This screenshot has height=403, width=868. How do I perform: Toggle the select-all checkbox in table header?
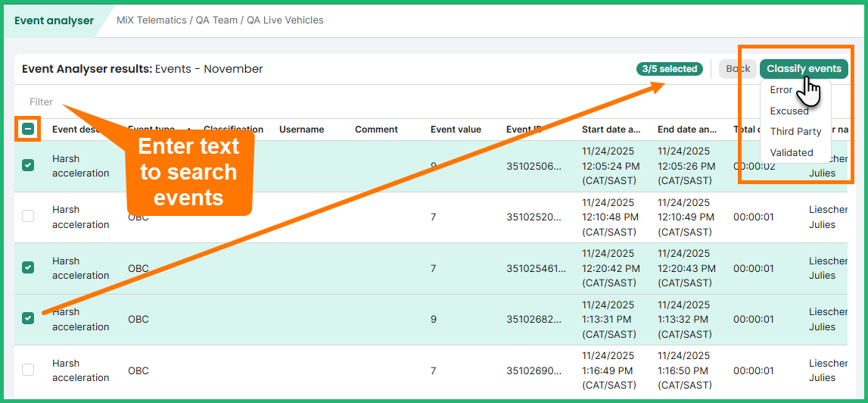click(28, 130)
